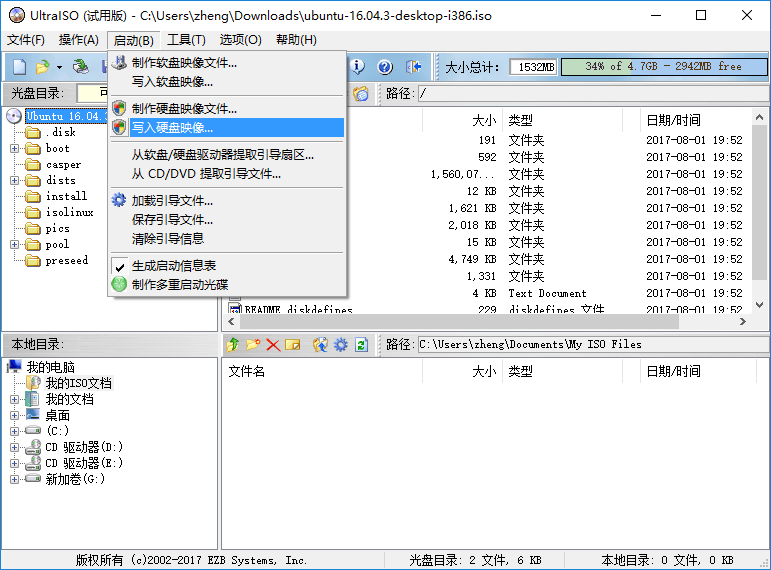This screenshot has width=771, height=570.
Task: Expand the (C:) drive node
Action: coord(14,431)
